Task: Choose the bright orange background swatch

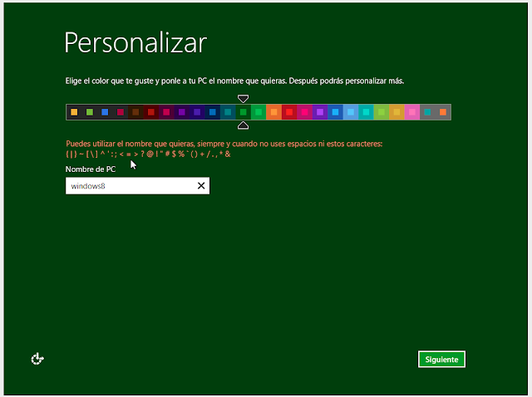Action: [x=273, y=112]
